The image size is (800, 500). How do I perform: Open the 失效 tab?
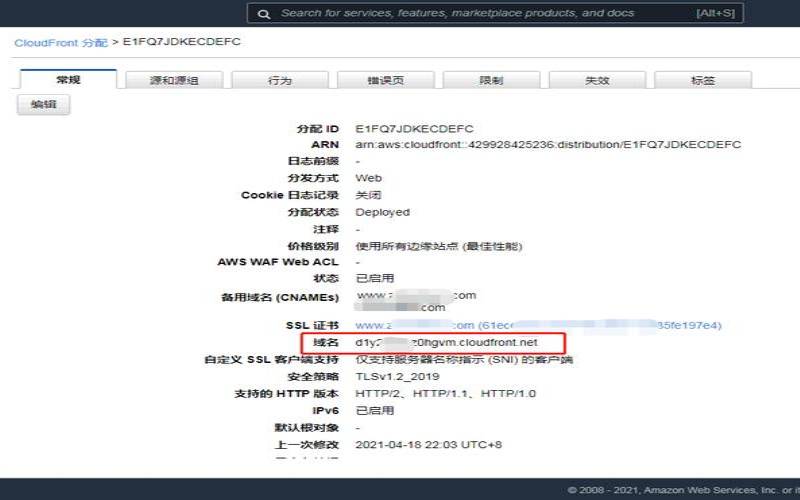pos(597,80)
